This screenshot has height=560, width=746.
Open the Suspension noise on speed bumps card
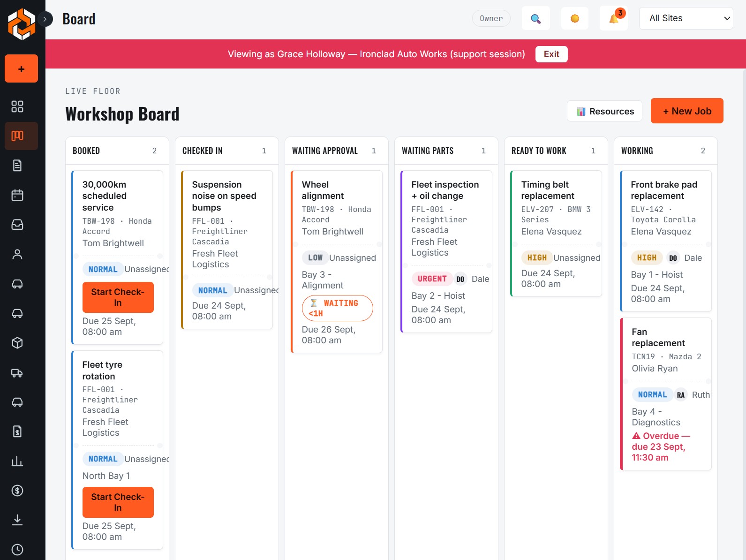227,250
